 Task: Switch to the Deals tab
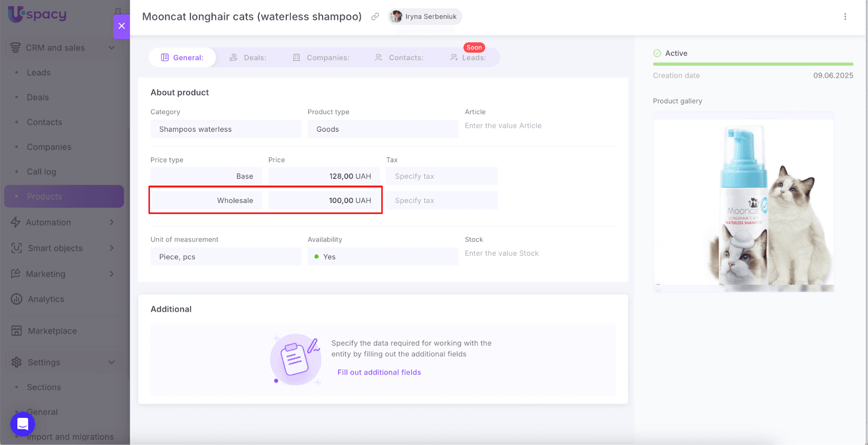pos(248,58)
